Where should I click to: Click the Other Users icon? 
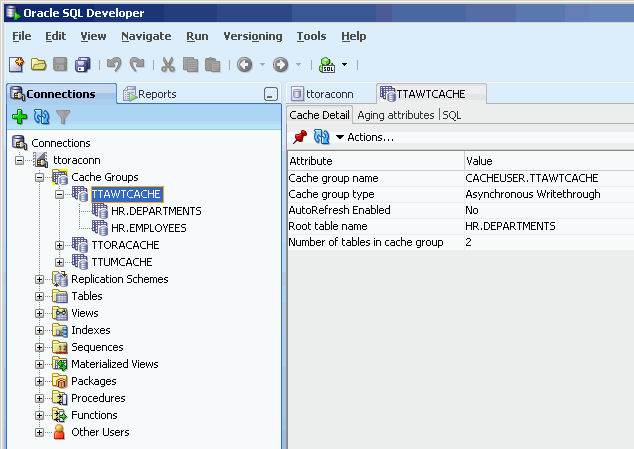[59, 432]
